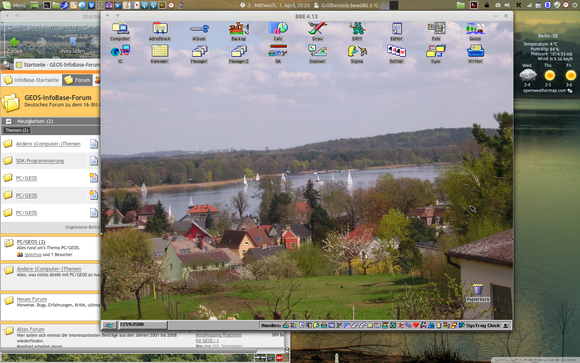Open the Editor application icon
This screenshot has height=363, width=580.
(396, 31)
